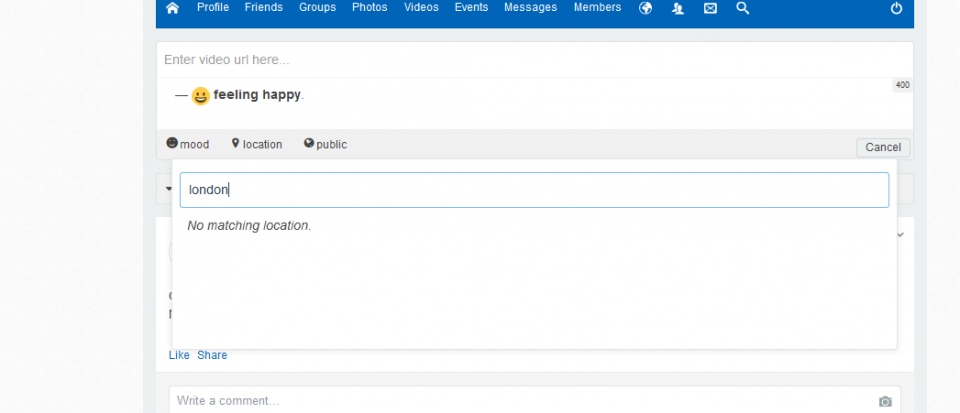Focus the video url input field
960x413 pixels.
click(x=534, y=60)
